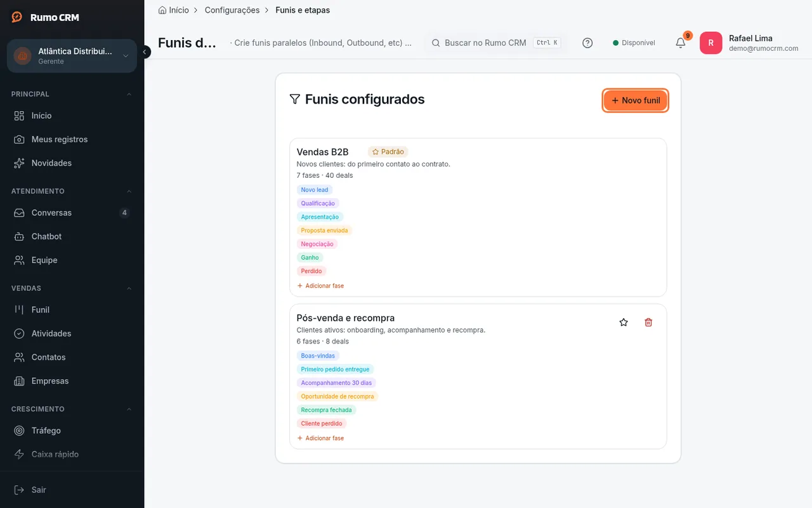
Task: Select the Negociação stage tag
Action: 317,244
